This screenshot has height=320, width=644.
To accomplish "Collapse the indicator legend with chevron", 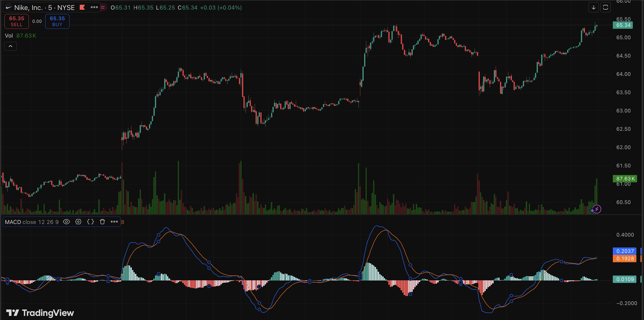I will 10,46.
